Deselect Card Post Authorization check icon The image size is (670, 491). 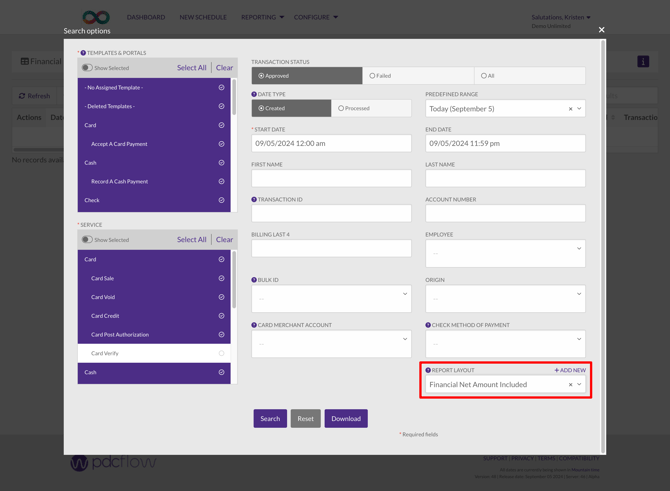221,334
